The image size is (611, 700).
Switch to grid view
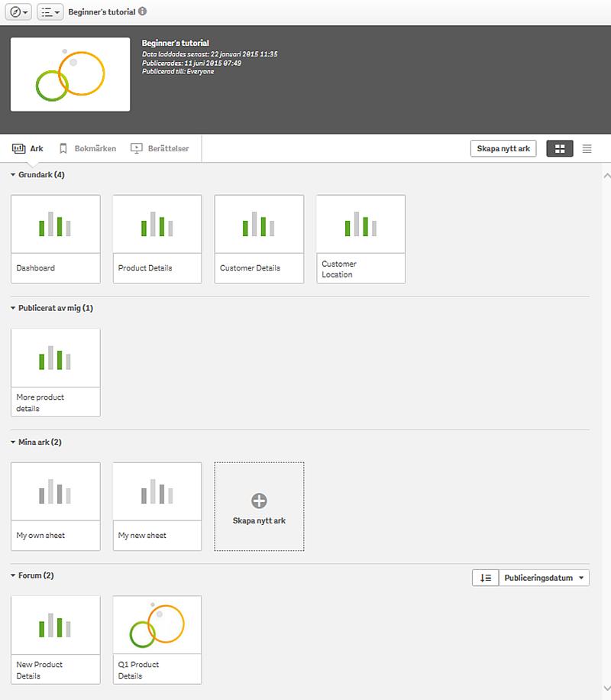click(x=560, y=149)
